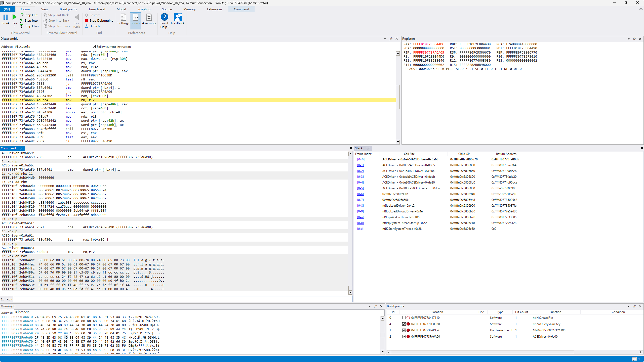Open stack frame [0x5] link
This screenshot has height=362, width=644.
pyautogui.click(x=360, y=188)
